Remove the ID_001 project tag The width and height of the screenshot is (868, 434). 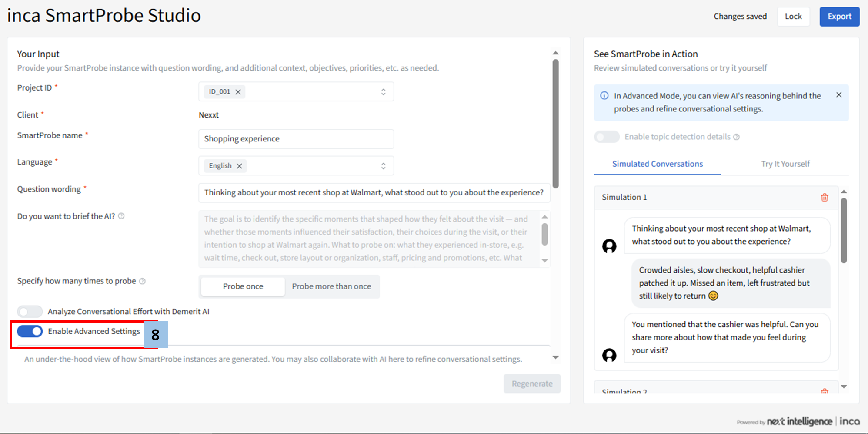[x=238, y=92]
